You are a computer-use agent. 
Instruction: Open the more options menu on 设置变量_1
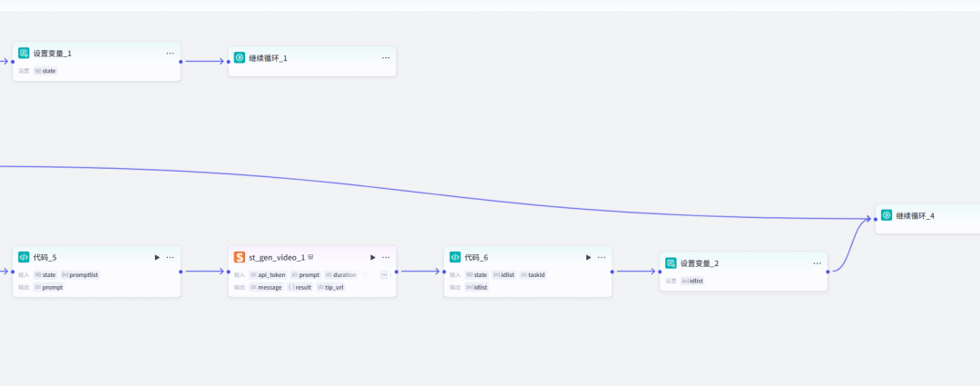(x=170, y=53)
